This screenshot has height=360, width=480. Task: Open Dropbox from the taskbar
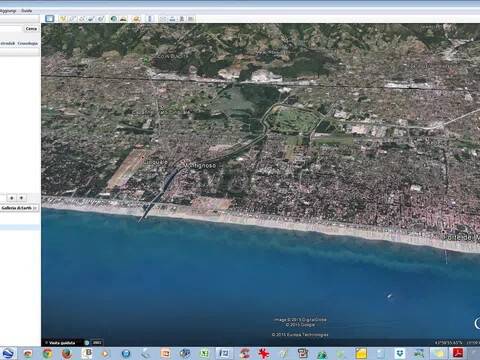[399, 353]
